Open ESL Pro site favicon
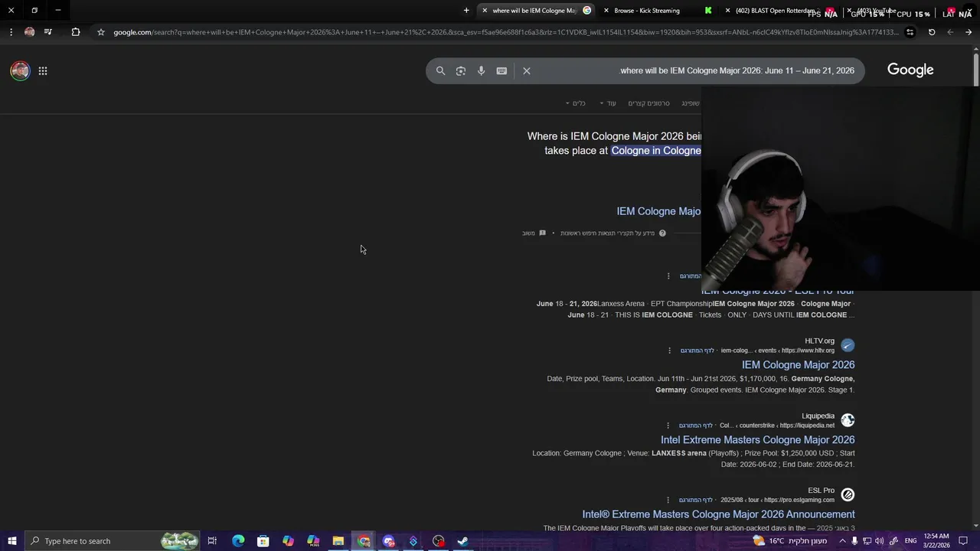The image size is (980, 551). click(848, 495)
